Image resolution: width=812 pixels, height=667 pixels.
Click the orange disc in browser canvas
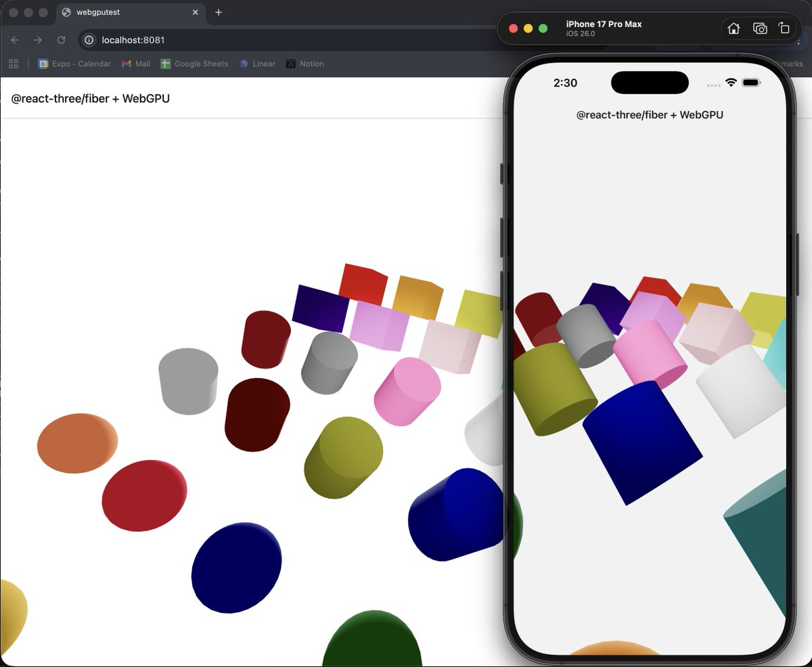(x=77, y=443)
